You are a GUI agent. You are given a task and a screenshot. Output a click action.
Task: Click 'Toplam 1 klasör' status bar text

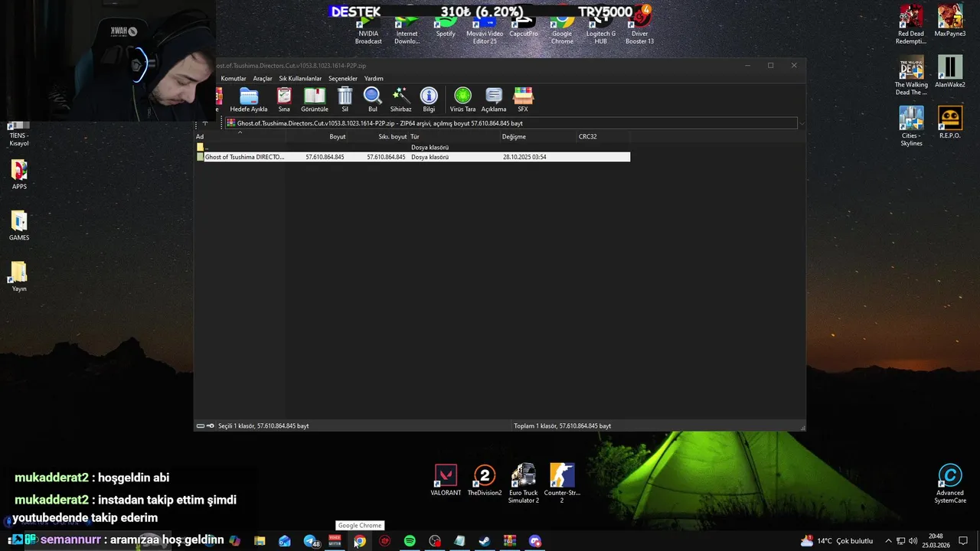[563, 425]
